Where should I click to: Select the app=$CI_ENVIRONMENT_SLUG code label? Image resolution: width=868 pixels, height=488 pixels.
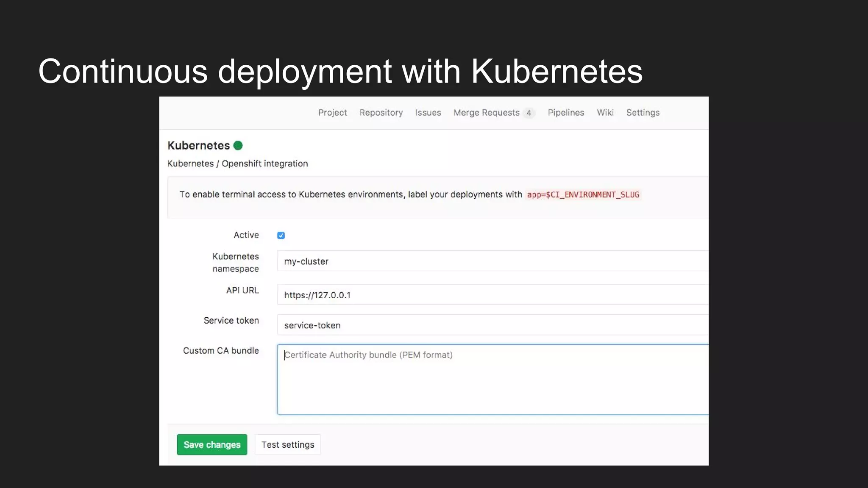coord(583,195)
